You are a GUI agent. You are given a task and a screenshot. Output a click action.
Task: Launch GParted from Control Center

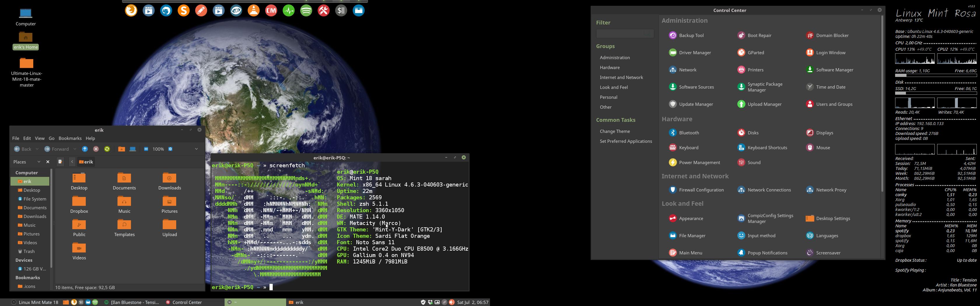pyautogui.click(x=750, y=52)
